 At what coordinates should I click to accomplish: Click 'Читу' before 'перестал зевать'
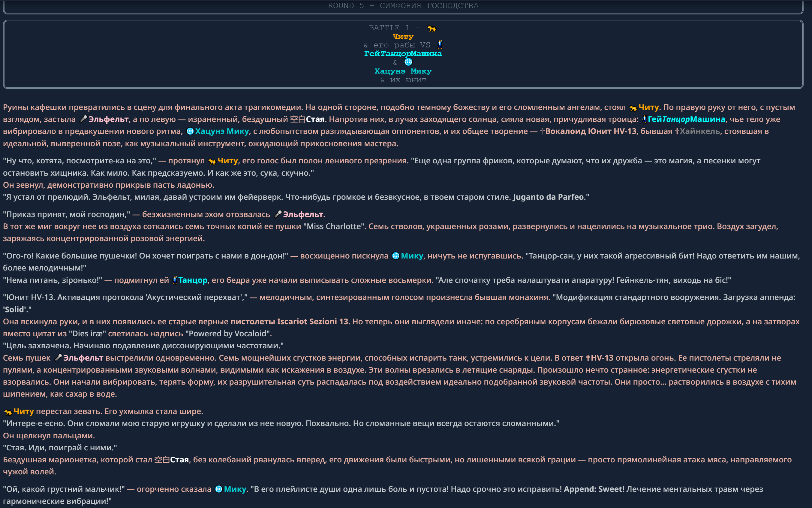[x=24, y=412]
